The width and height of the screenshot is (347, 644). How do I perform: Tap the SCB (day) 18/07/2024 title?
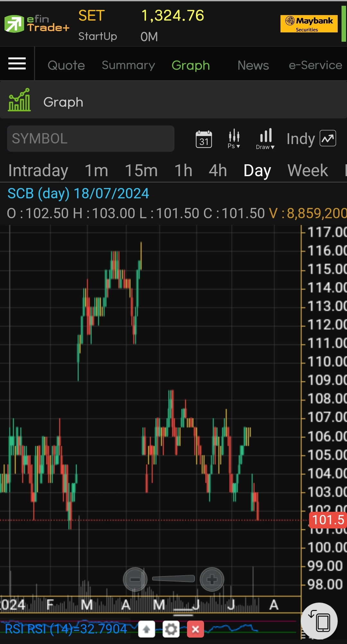[78, 193]
